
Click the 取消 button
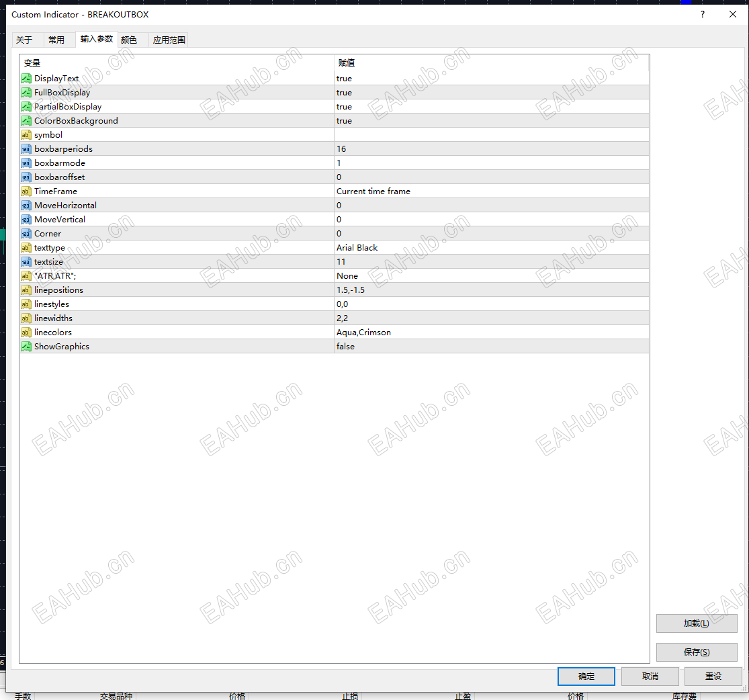click(650, 676)
